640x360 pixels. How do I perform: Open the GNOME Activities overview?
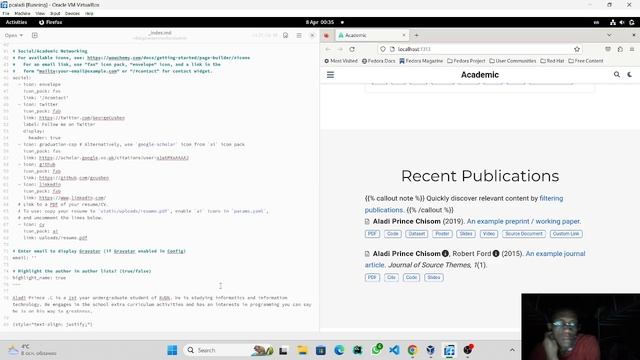pos(16,22)
